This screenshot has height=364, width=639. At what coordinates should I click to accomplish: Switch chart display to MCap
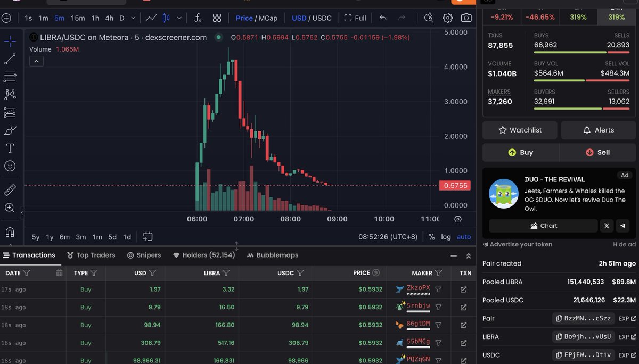pyautogui.click(x=268, y=18)
